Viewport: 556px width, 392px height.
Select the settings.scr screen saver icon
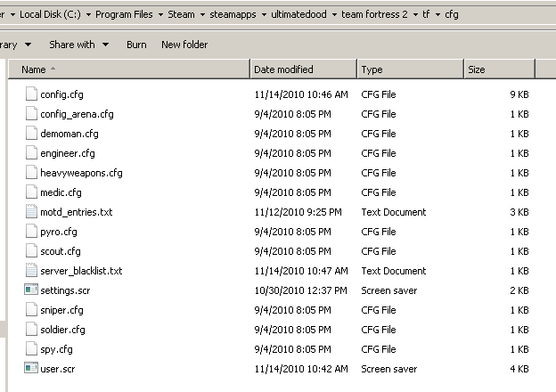(x=31, y=290)
